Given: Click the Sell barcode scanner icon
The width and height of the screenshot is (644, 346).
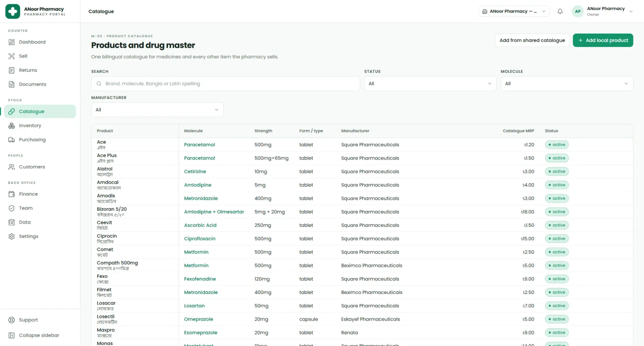Looking at the screenshot, I should click(x=12, y=56).
